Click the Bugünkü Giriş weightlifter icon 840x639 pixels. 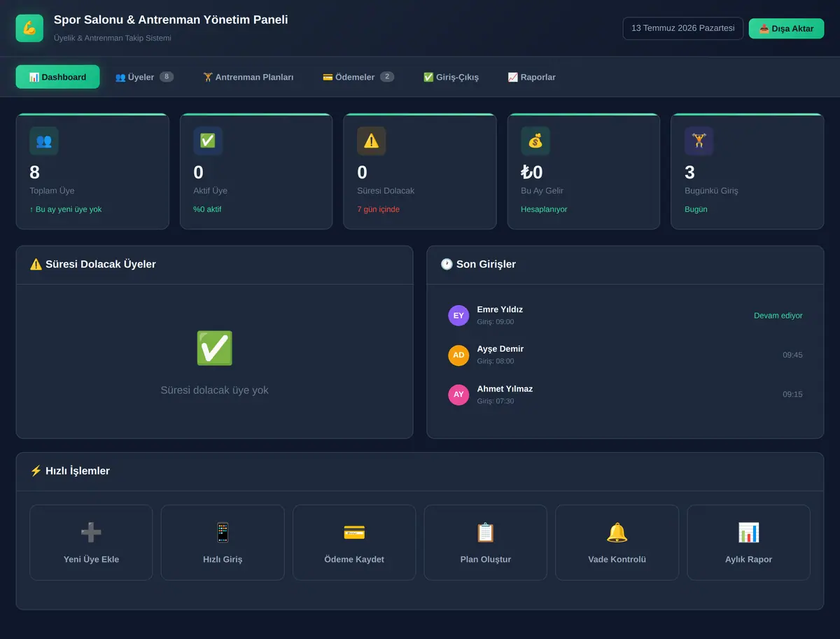pyautogui.click(x=699, y=141)
